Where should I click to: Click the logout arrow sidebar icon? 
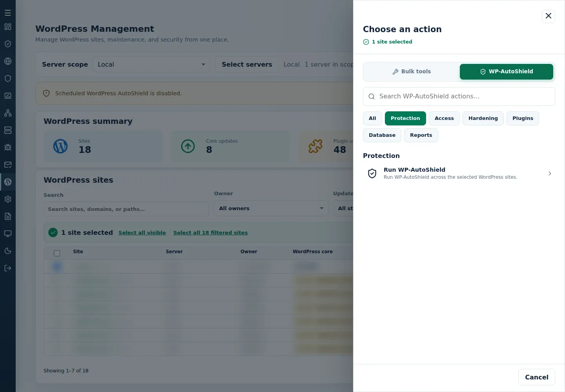[8, 268]
